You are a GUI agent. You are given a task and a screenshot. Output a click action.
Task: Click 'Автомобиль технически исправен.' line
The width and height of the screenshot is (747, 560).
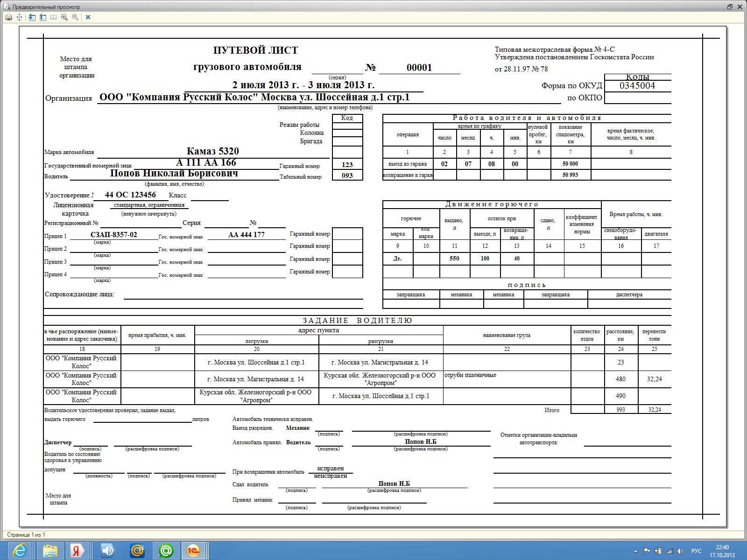coord(273,420)
